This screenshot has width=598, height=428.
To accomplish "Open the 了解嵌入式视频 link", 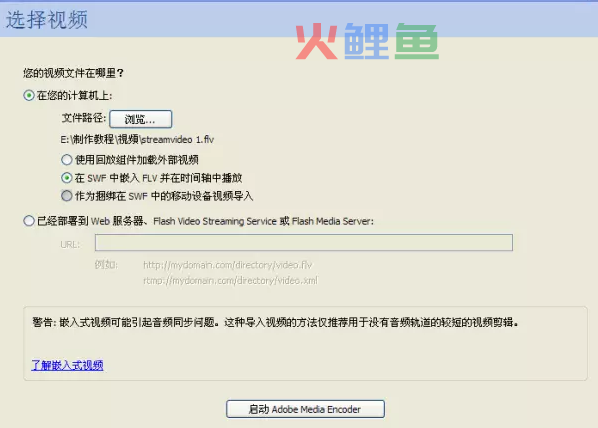I will [67, 365].
